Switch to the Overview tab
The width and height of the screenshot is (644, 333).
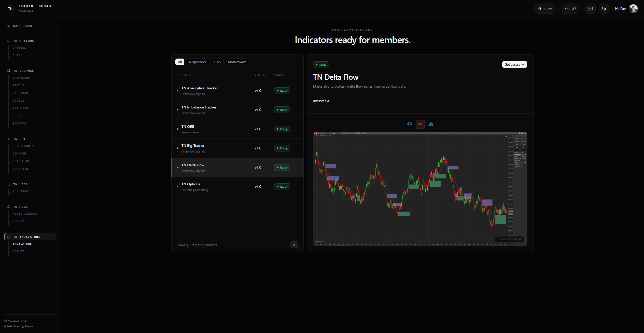pos(321,101)
